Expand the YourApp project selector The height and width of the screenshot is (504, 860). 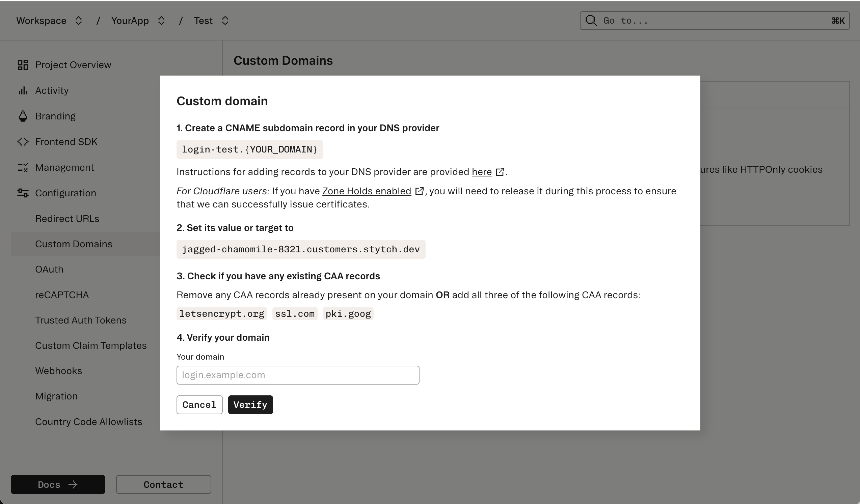[162, 21]
